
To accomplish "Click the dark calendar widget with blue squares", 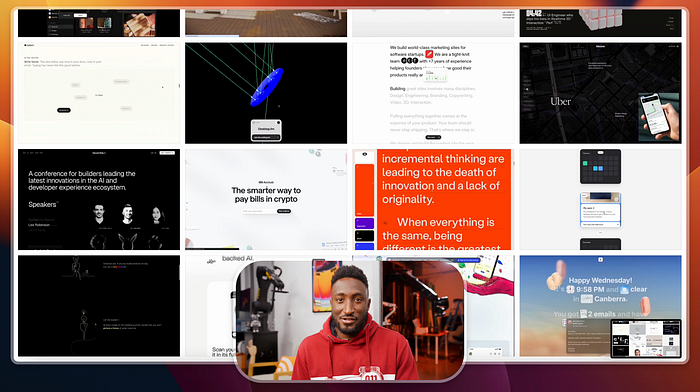I will point(600,167).
